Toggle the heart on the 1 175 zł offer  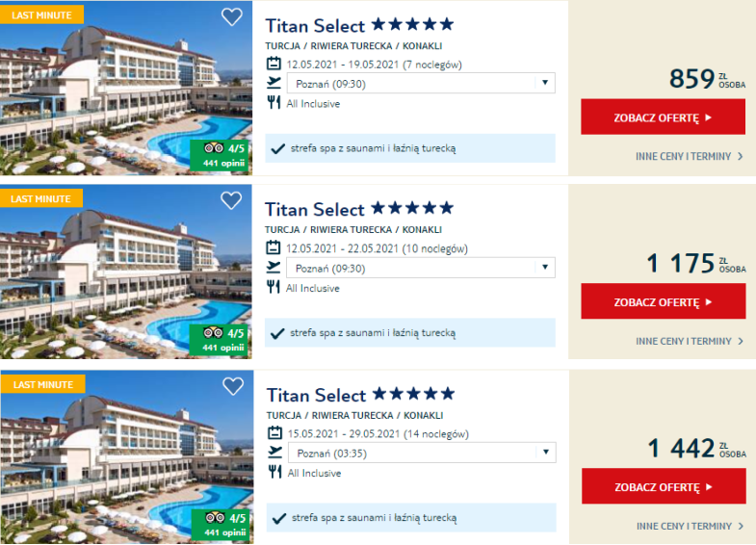231,200
